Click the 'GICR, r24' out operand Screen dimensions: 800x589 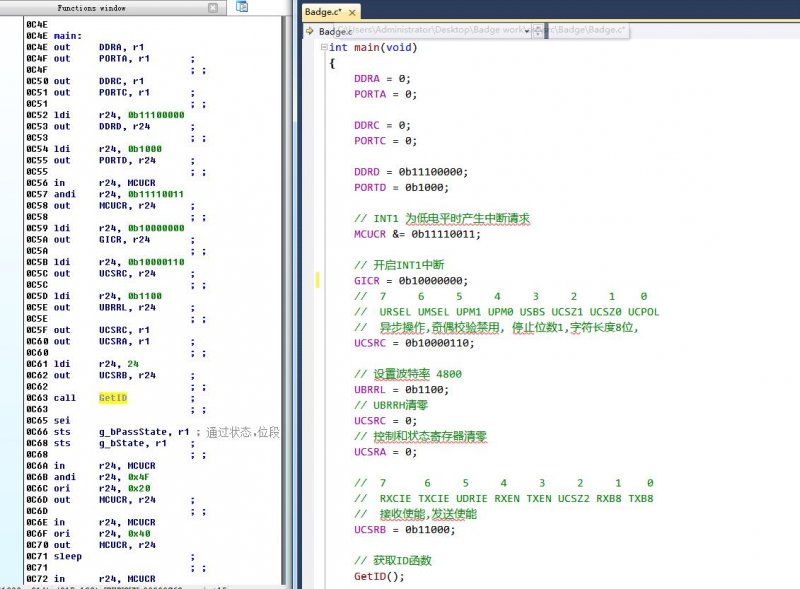tap(124, 239)
